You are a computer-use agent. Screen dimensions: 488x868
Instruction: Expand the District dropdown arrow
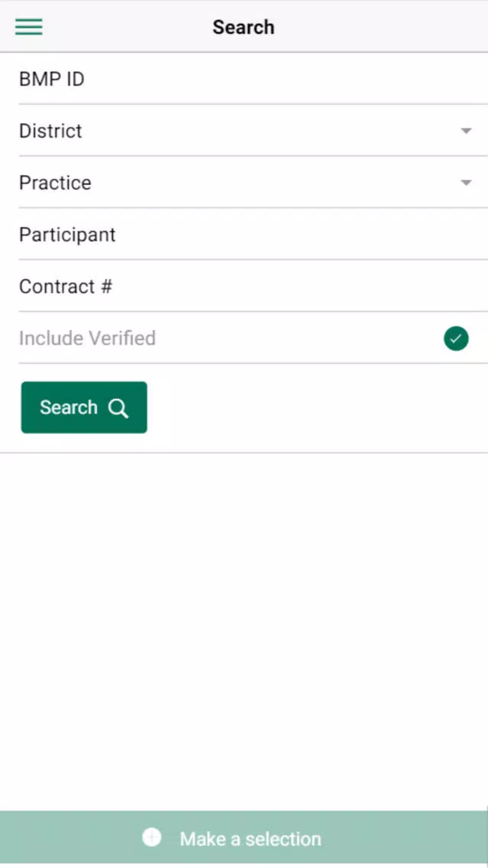[x=466, y=131]
